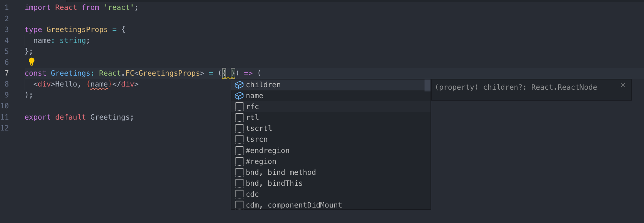Pick the #region snippet suggestion
This screenshot has height=223, width=644.
click(261, 161)
